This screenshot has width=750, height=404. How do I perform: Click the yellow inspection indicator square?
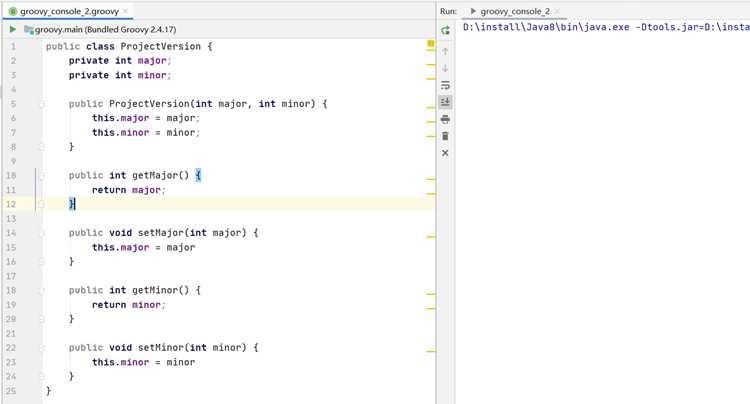[430, 44]
